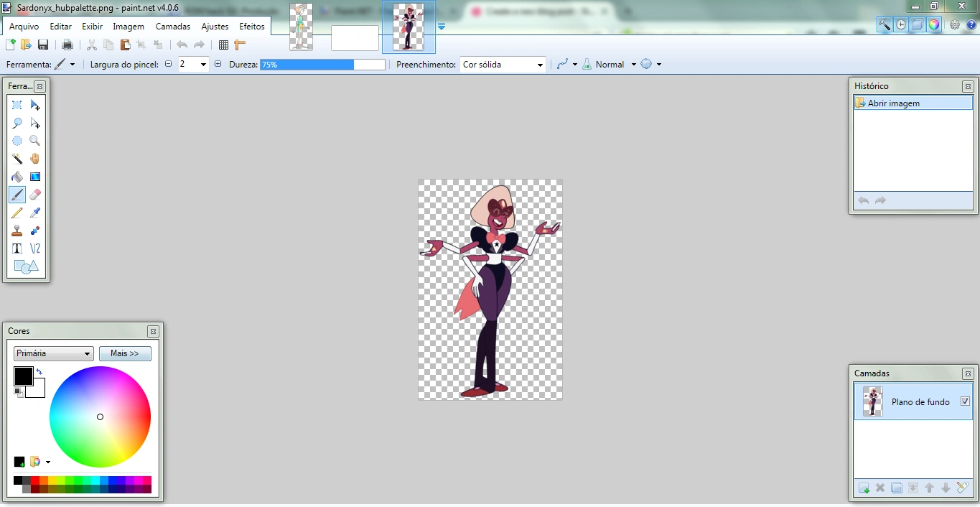Increase brush width with plus button

pyautogui.click(x=218, y=64)
